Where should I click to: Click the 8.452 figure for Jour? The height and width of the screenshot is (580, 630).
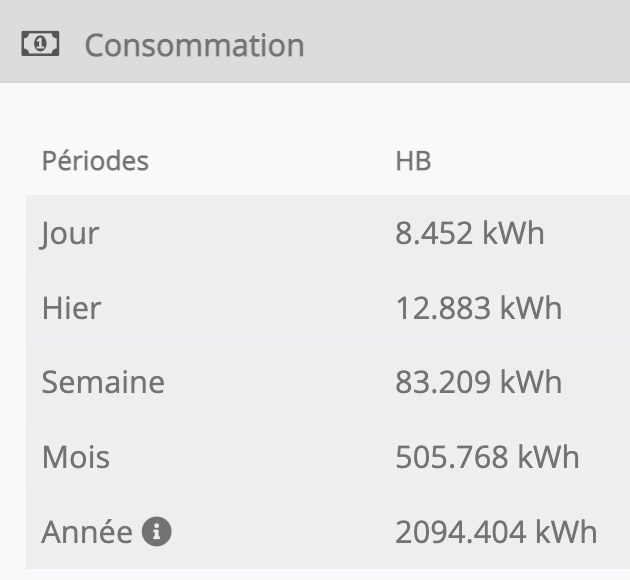pos(433,234)
